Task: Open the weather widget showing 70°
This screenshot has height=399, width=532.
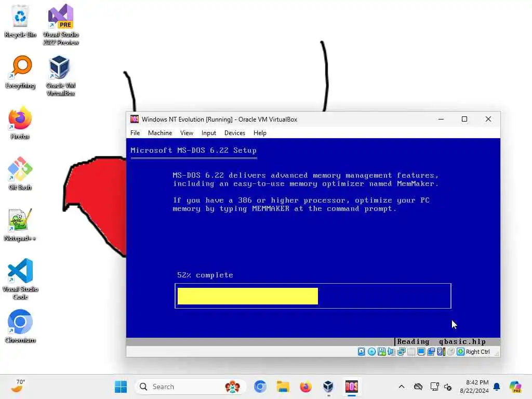Action: [18, 386]
